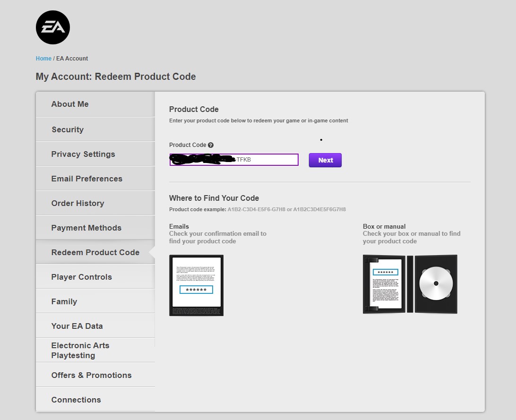Open Privacy Settings in the sidebar
Screen dimensions: 516x420
(95, 154)
